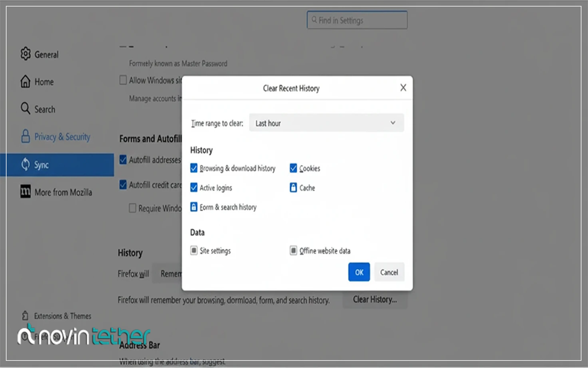Open Extensions & Themes link
The width and height of the screenshot is (588, 368).
[63, 316]
